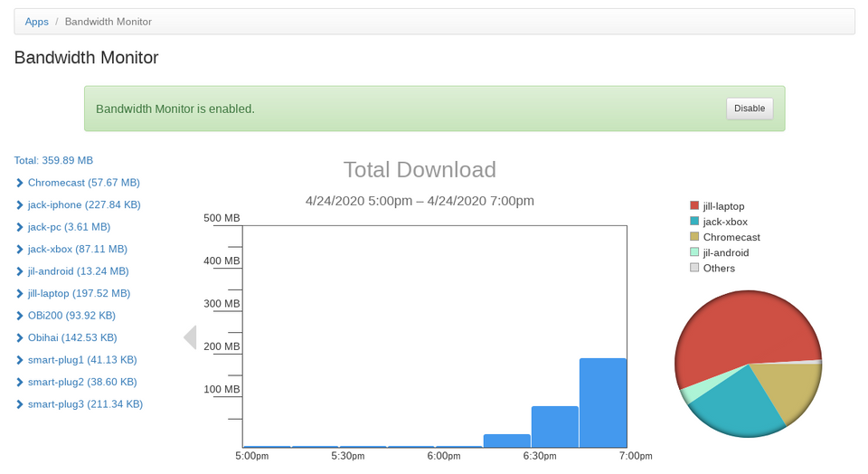868x474 pixels.
Task: Open smart-plug1 (41.13 KB) link
Action: point(82,360)
